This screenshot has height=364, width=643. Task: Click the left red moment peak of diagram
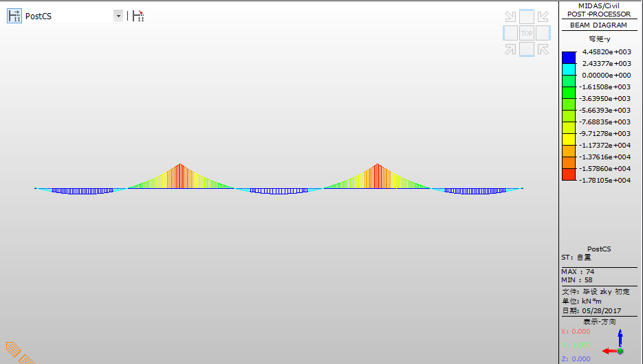[179, 176]
